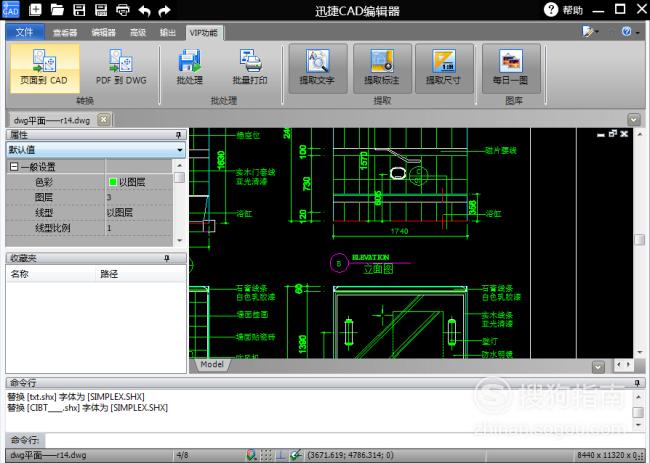Click properties panel scroll down arrow

pos(179,240)
